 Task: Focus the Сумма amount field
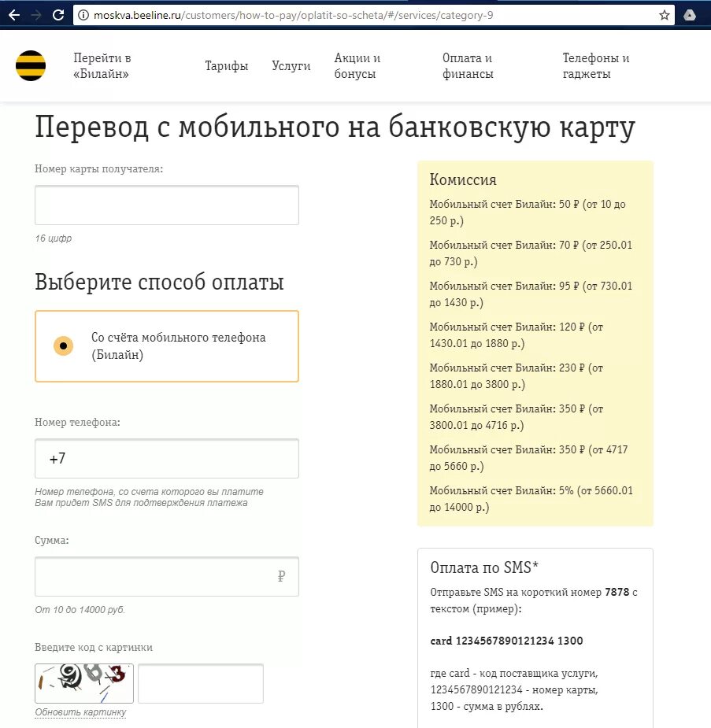point(167,576)
